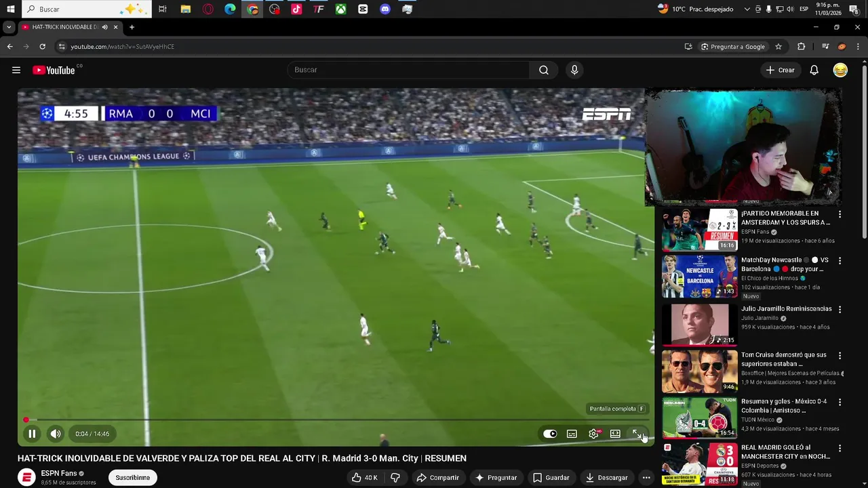This screenshot has height=488, width=868.
Task: Turn on subtitles with the captions icon
Action: [572, 434]
